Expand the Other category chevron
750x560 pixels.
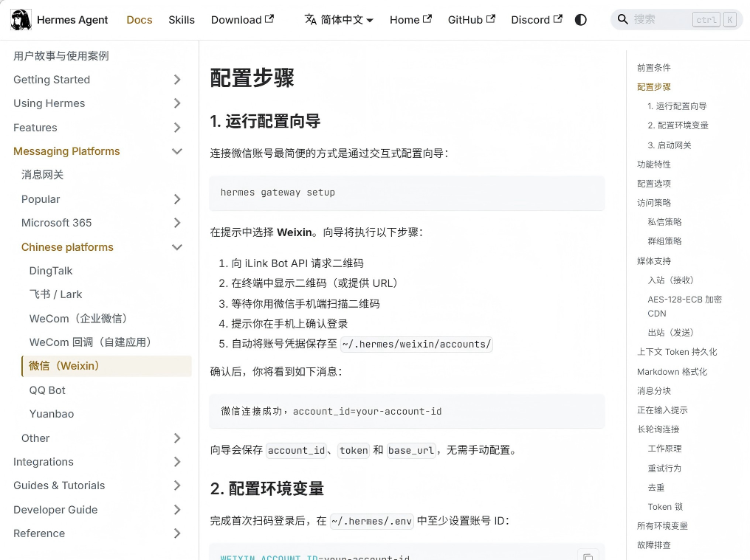pyautogui.click(x=177, y=438)
